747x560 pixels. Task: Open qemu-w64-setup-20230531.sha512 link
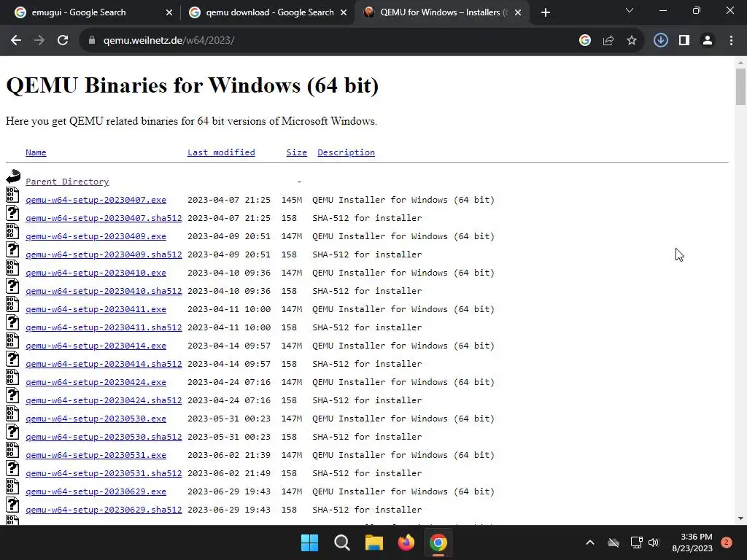[x=104, y=473]
